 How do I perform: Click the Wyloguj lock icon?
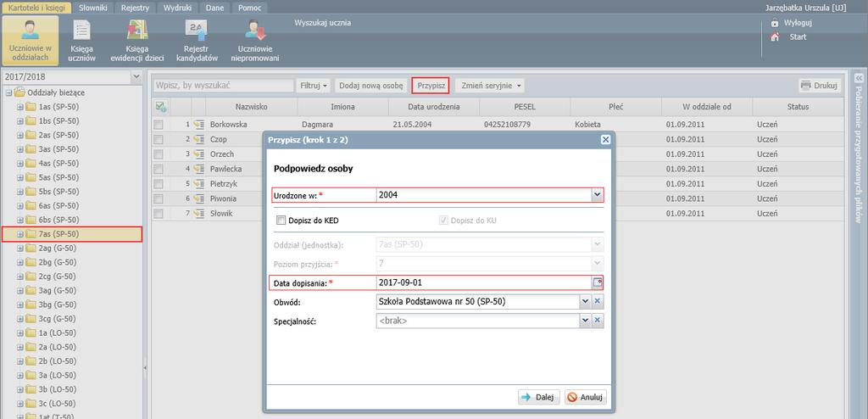point(775,24)
